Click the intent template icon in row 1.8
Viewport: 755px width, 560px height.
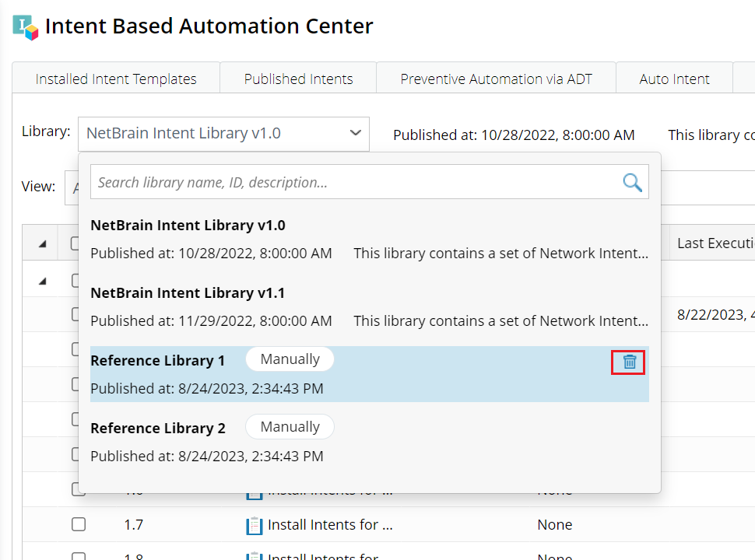[x=255, y=555]
